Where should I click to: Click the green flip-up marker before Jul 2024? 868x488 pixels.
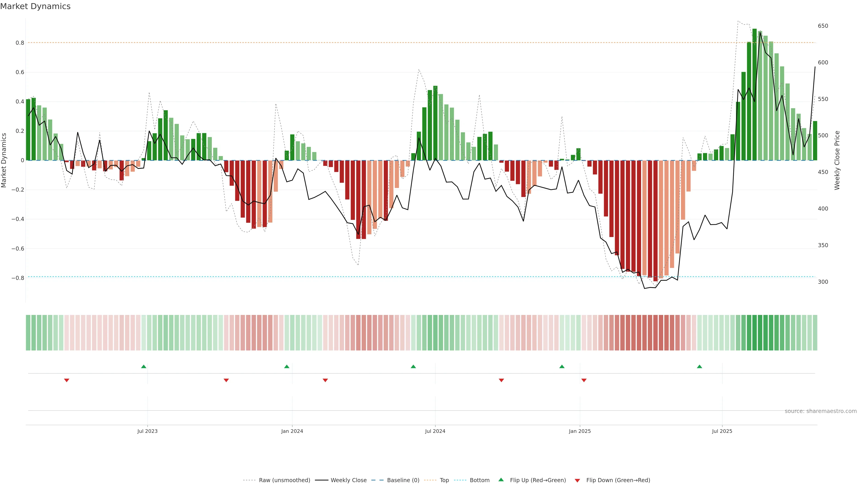point(413,366)
